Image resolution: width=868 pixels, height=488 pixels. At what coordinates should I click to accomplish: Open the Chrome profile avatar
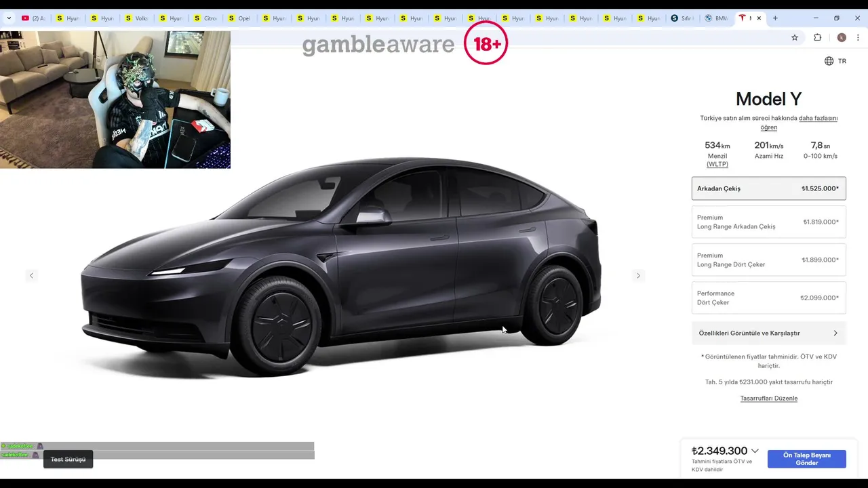842,37
